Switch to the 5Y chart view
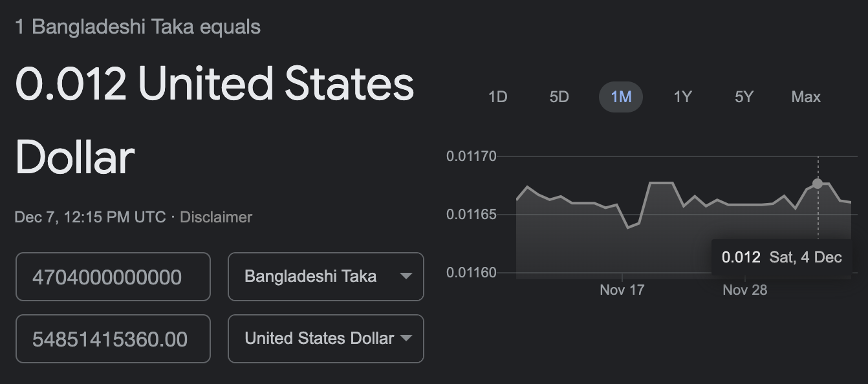The width and height of the screenshot is (868, 384). (744, 97)
